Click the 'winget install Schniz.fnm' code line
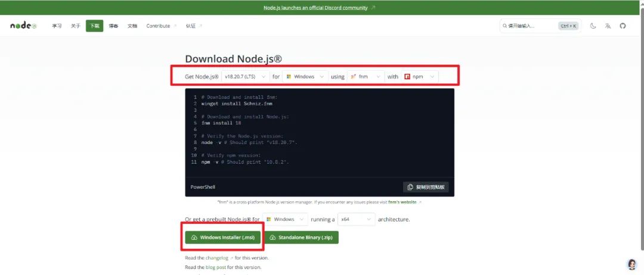This screenshot has width=644, height=275. point(237,104)
